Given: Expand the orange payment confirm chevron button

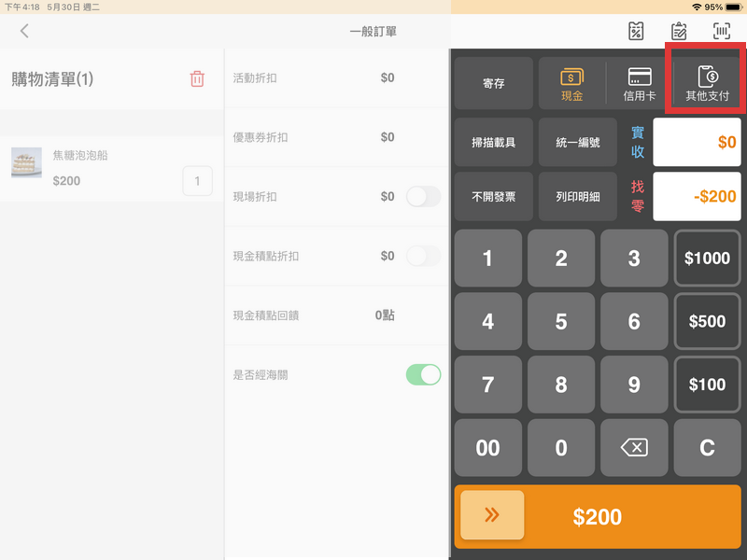Looking at the screenshot, I should [492, 514].
